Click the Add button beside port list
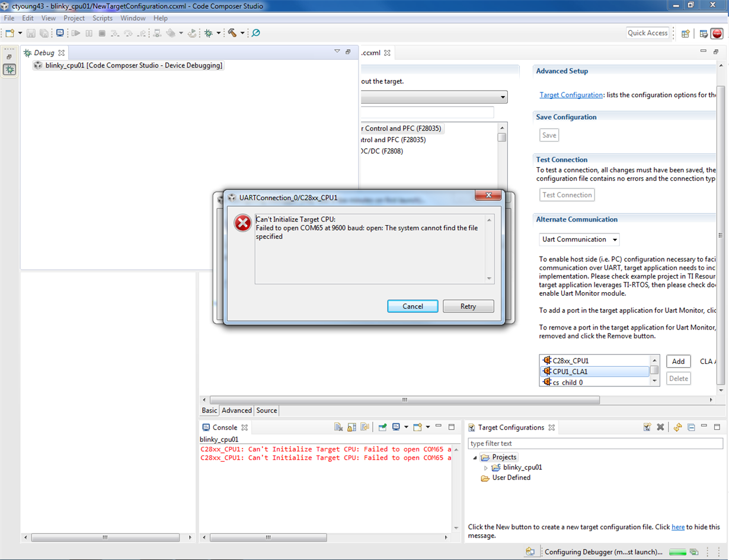This screenshot has height=560, width=729. click(x=679, y=361)
